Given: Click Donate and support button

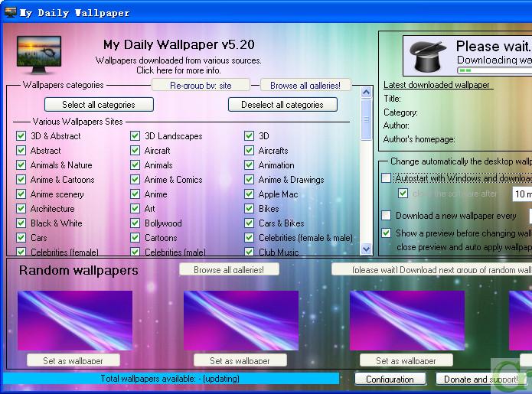Looking at the screenshot, I should (x=481, y=379).
